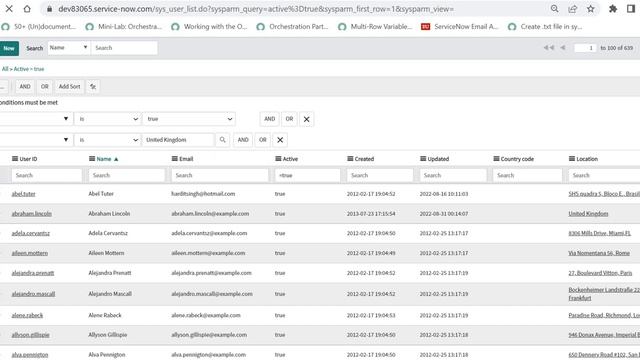Open browser extensions puzzle icon
Viewport: 640px width, 360px height.
(613, 9)
